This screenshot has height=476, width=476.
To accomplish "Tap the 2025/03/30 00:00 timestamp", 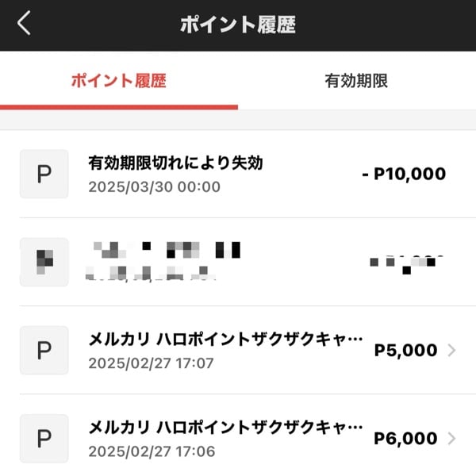I will click(154, 186).
